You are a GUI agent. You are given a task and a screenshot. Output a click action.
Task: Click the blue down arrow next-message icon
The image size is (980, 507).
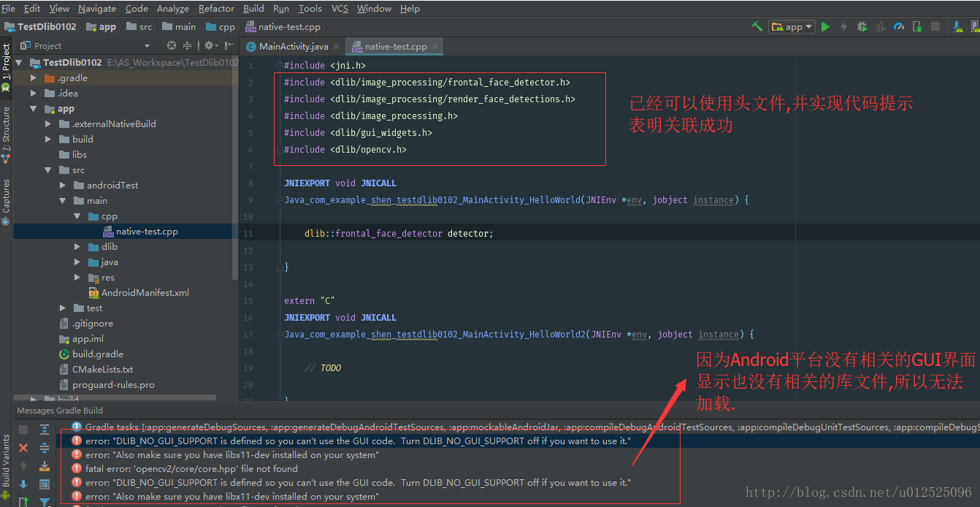(x=23, y=484)
